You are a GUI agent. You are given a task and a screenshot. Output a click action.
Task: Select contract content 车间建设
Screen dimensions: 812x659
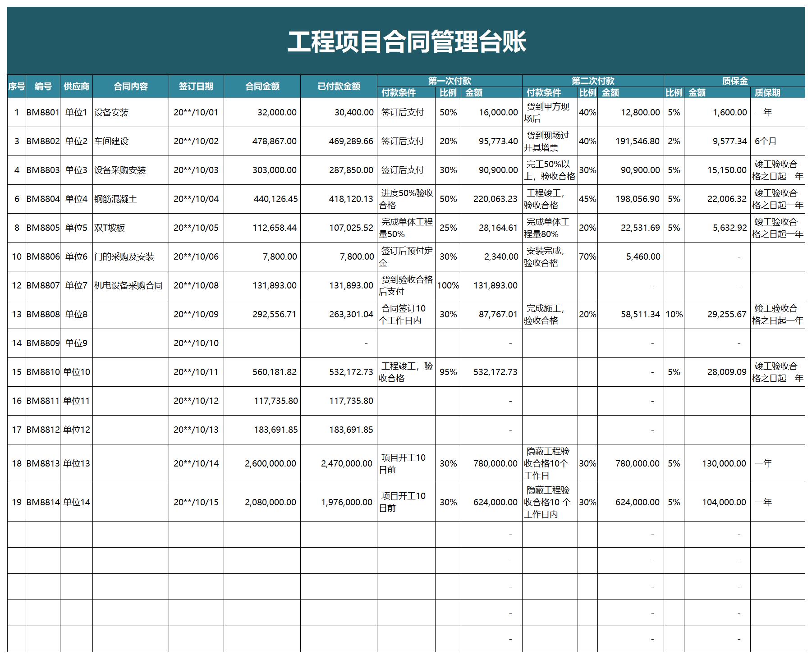click(x=131, y=141)
